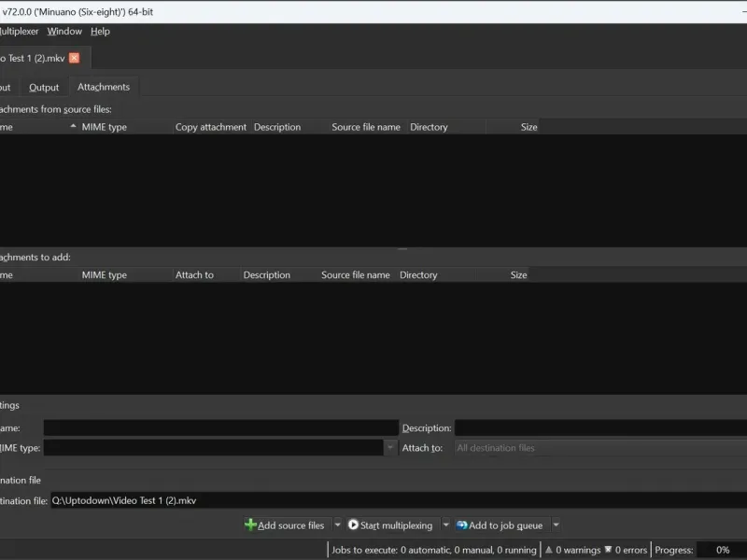Open the Attach to dropdown
The height and width of the screenshot is (560, 747).
[600, 448]
